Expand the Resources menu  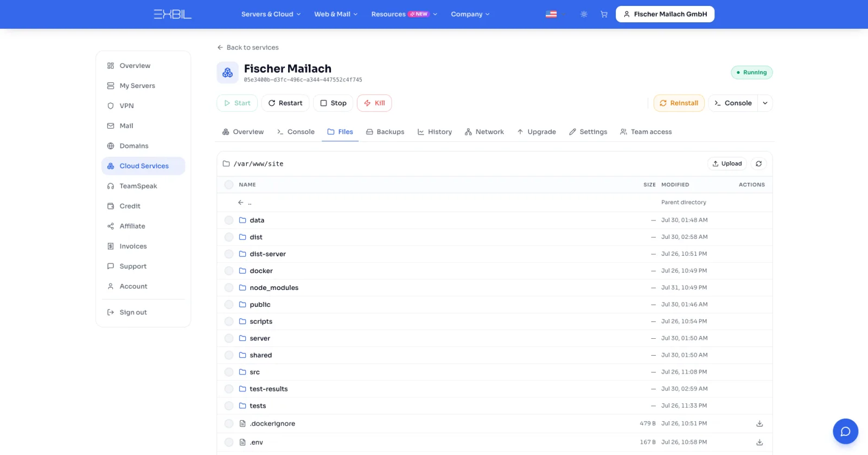pos(404,14)
